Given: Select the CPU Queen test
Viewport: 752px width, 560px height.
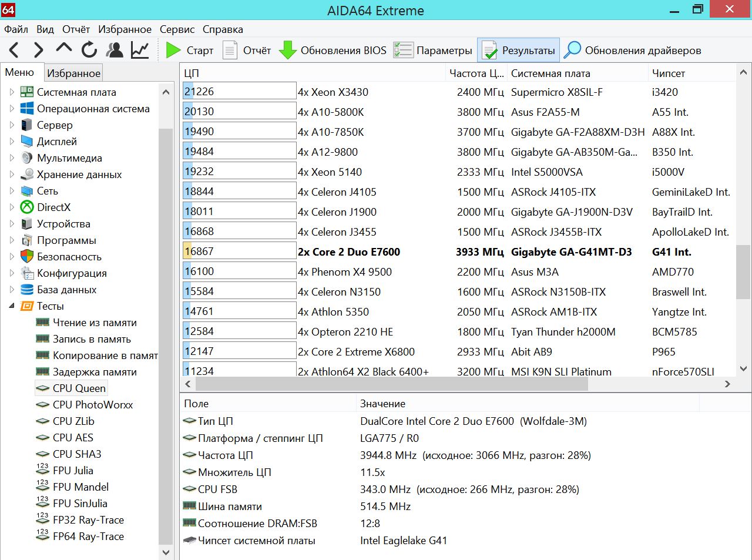Looking at the screenshot, I should click(x=79, y=388).
